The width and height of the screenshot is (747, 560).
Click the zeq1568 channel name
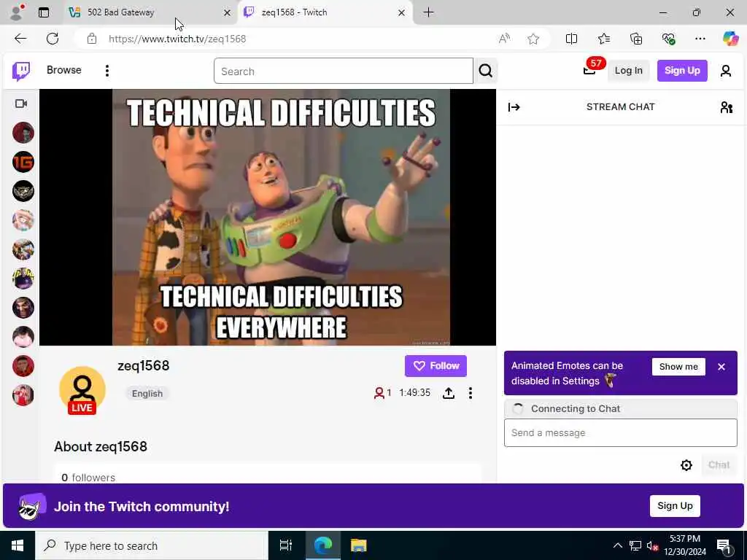pyautogui.click(x=144, y=366)
